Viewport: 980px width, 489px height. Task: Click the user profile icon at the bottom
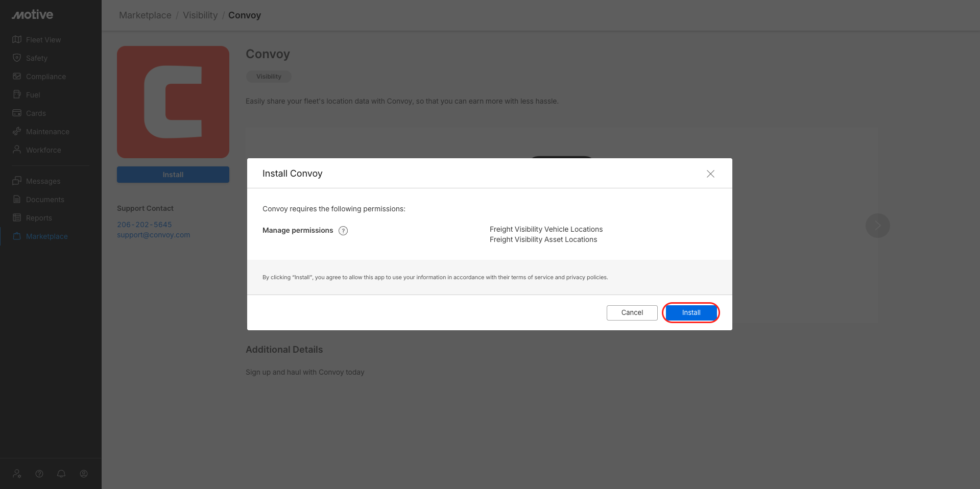[84, 474]
